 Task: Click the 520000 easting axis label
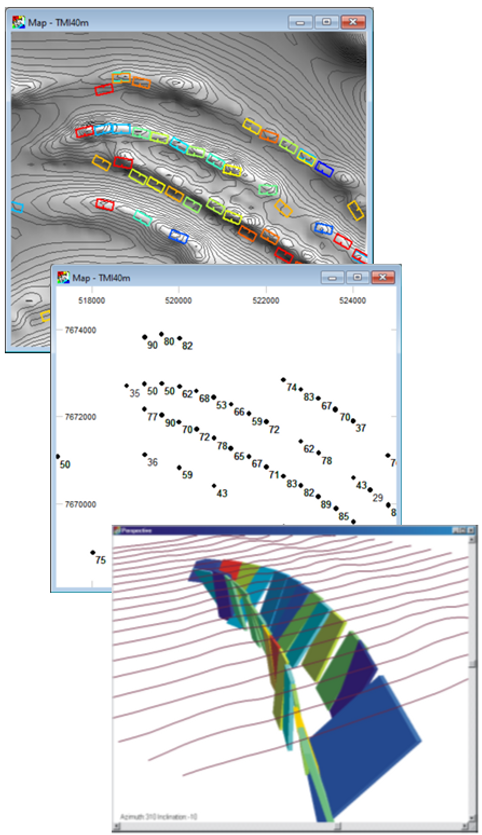pos(178,301)
